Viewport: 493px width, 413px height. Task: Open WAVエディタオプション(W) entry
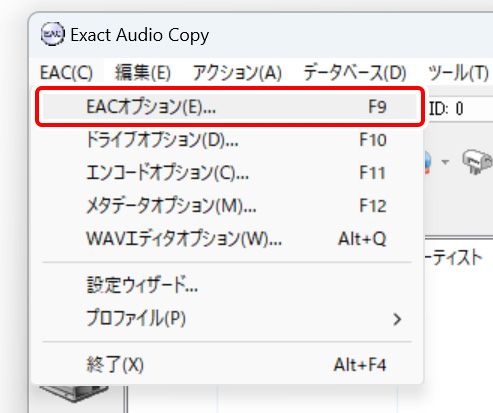[x=230, y=239]
